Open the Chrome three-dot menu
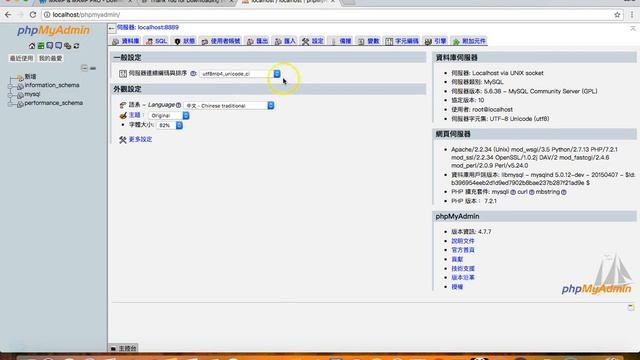 click(632, 15)
